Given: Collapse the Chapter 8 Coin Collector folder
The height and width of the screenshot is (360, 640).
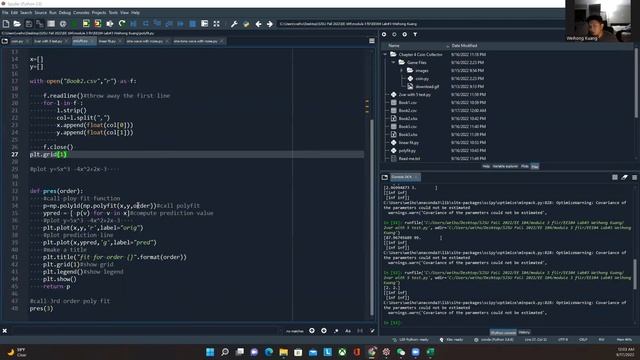Looking at the screenshot, I should (385, 54).
